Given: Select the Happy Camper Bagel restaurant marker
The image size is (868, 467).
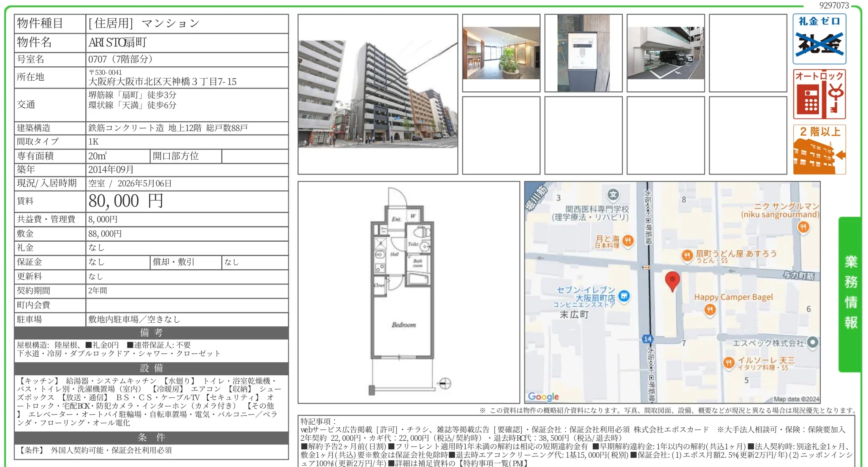Looking at the screenshot, I should coord(711,309).
